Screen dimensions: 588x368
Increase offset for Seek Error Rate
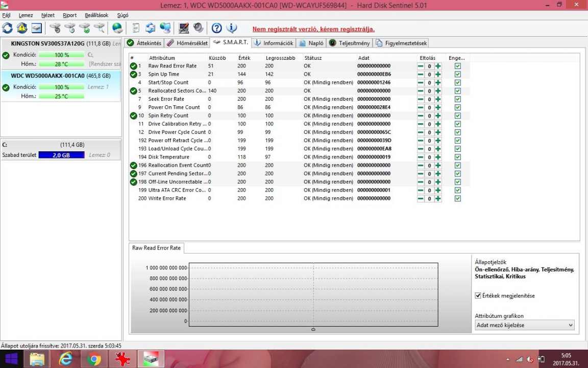[x=437, y=99]
